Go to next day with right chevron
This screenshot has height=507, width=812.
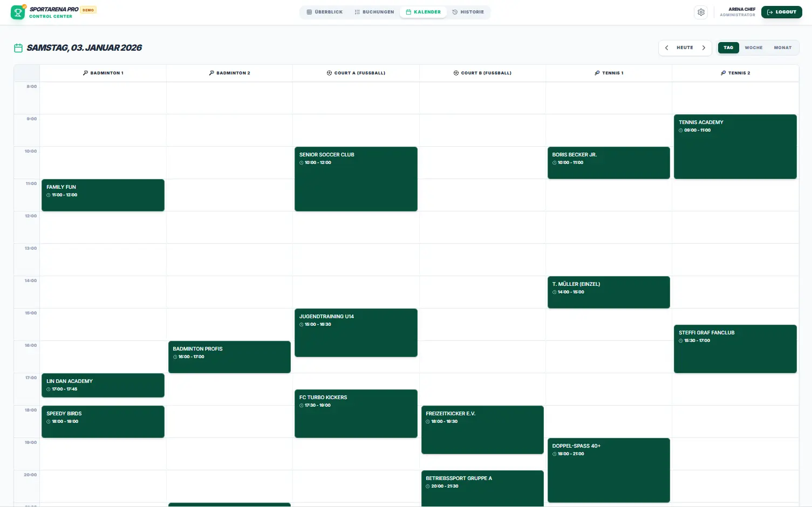[704, 48]
